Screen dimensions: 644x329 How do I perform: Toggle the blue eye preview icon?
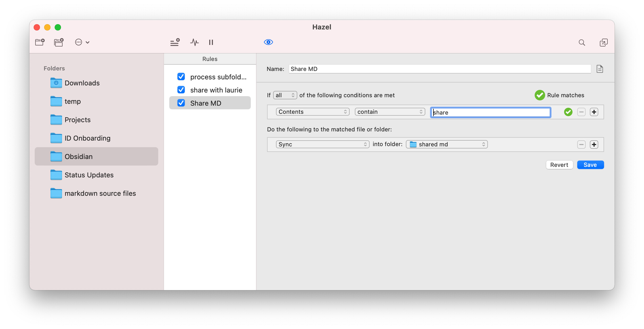268,42
